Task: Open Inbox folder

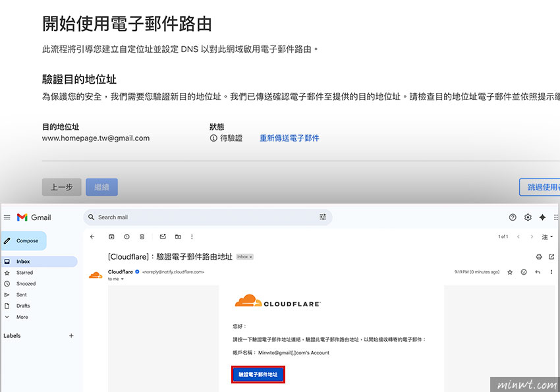Action: click(40, 262)
